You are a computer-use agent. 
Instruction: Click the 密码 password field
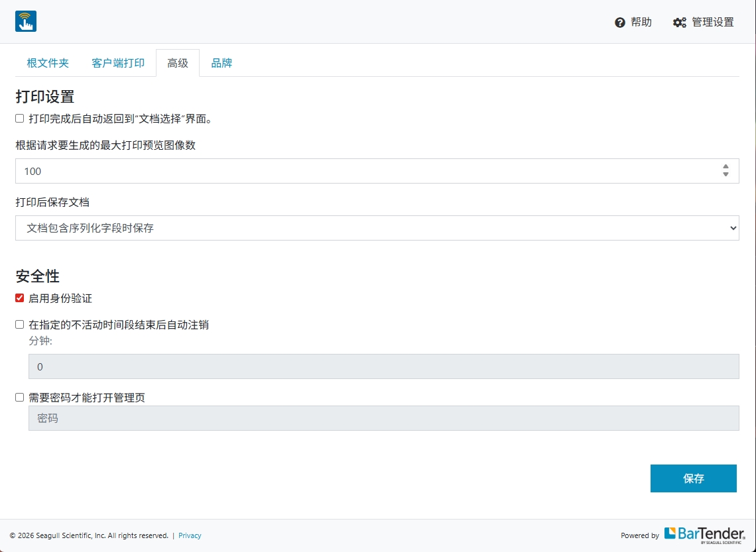click(384, 418)
